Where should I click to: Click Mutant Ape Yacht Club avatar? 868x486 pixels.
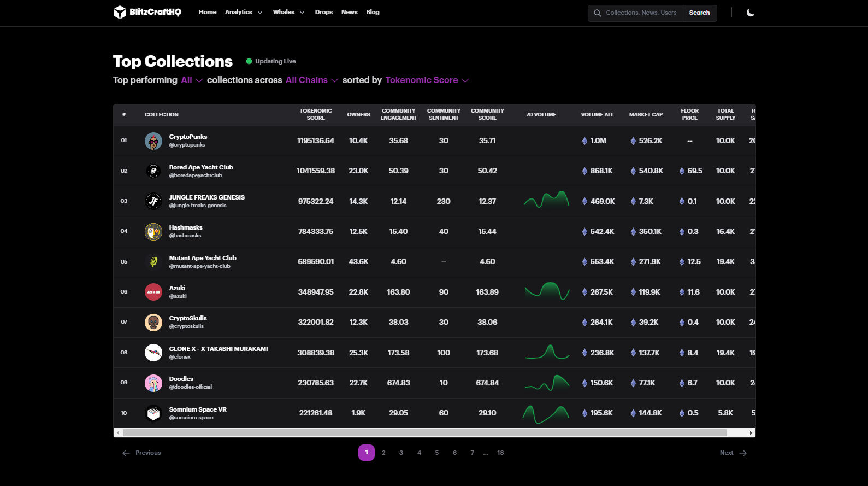153,262
